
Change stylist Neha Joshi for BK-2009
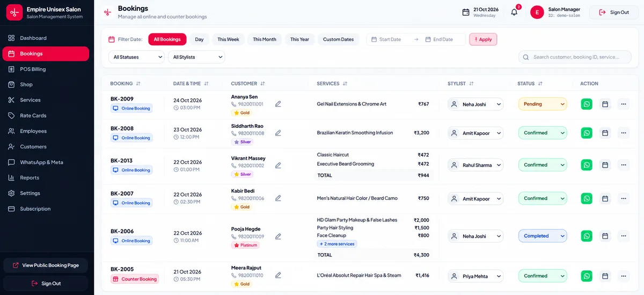click(x=475, y=104)
